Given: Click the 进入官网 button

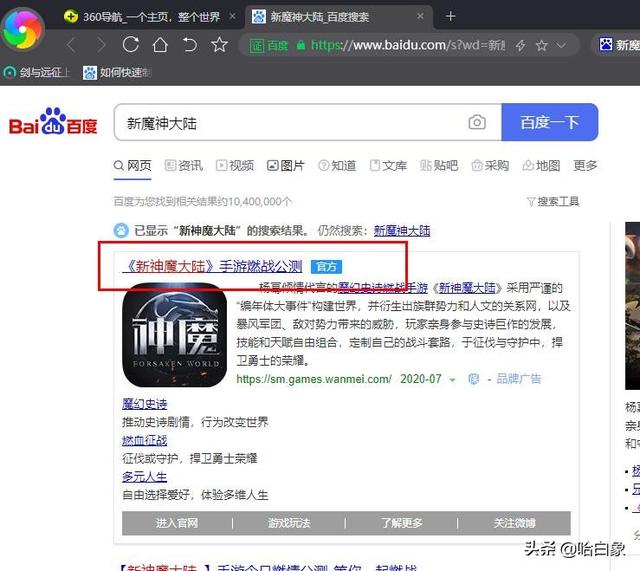Looking at the screenshot, I should [177, 523].
